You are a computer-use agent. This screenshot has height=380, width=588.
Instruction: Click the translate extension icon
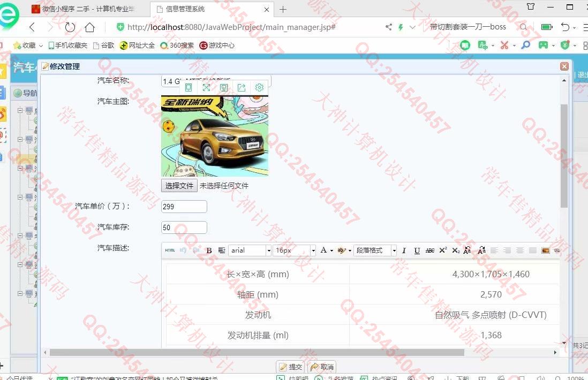(x=483, y=45)
